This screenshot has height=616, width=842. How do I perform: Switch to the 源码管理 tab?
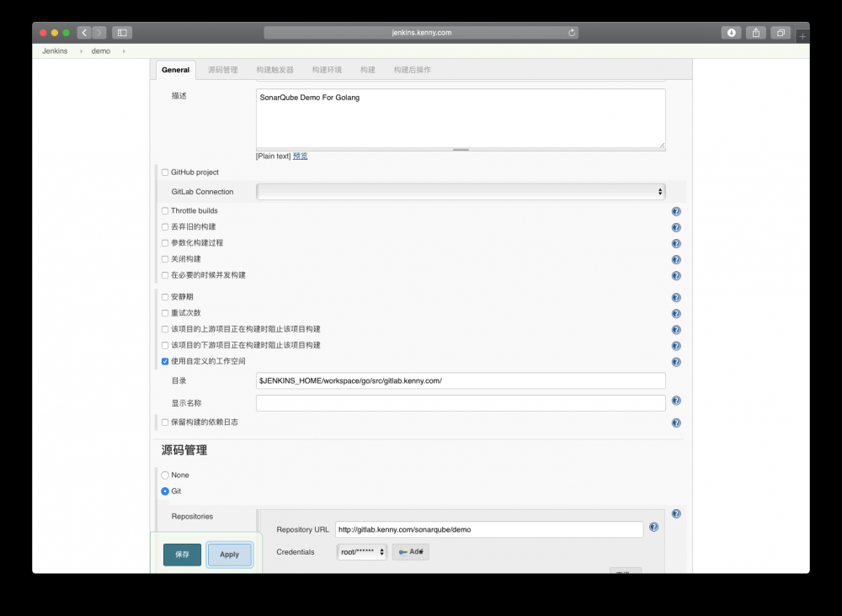[x=225, y=70]
